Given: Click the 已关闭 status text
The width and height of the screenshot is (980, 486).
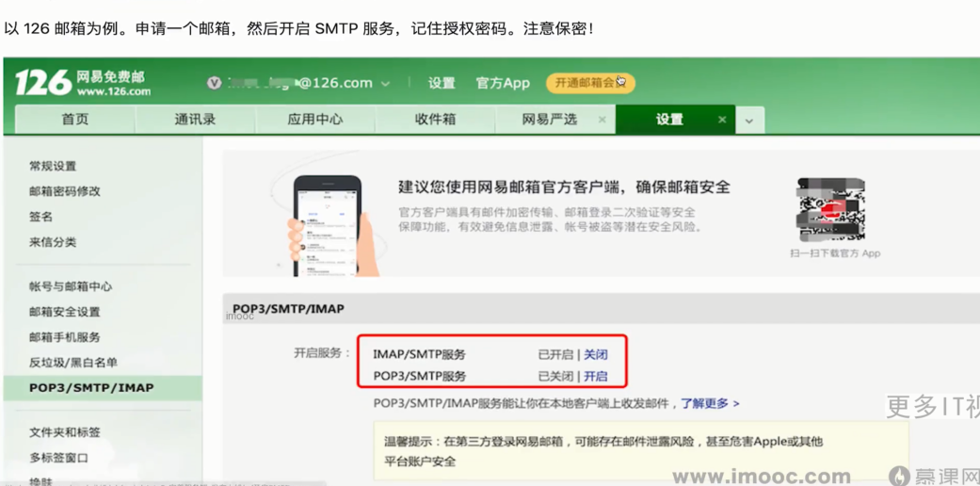Looking at the screenshot, I should (555, 377).
